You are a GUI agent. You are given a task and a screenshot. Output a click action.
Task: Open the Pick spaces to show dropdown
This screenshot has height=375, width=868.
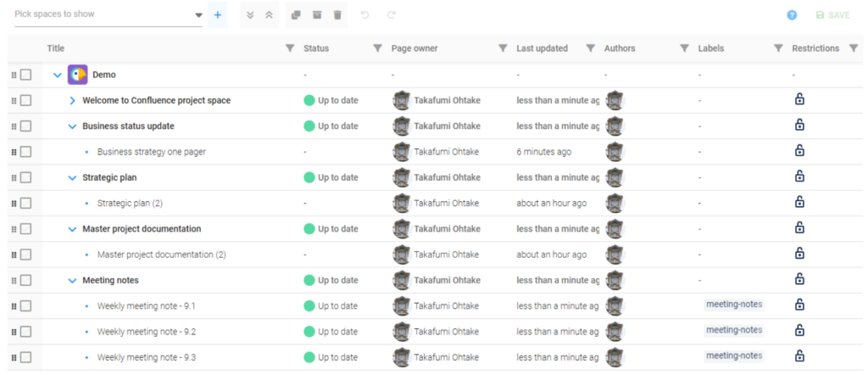click(108, 15)
